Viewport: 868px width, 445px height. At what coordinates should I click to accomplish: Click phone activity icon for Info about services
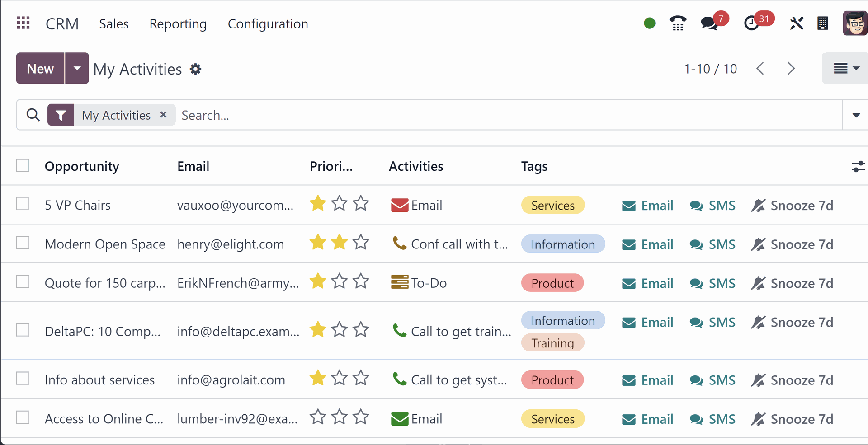click(x=400, y=379)
